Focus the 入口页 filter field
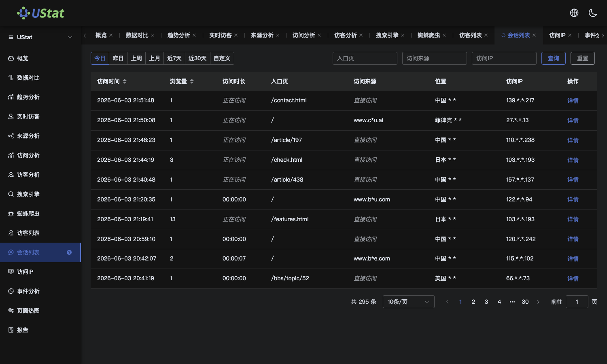 point(365,58)
